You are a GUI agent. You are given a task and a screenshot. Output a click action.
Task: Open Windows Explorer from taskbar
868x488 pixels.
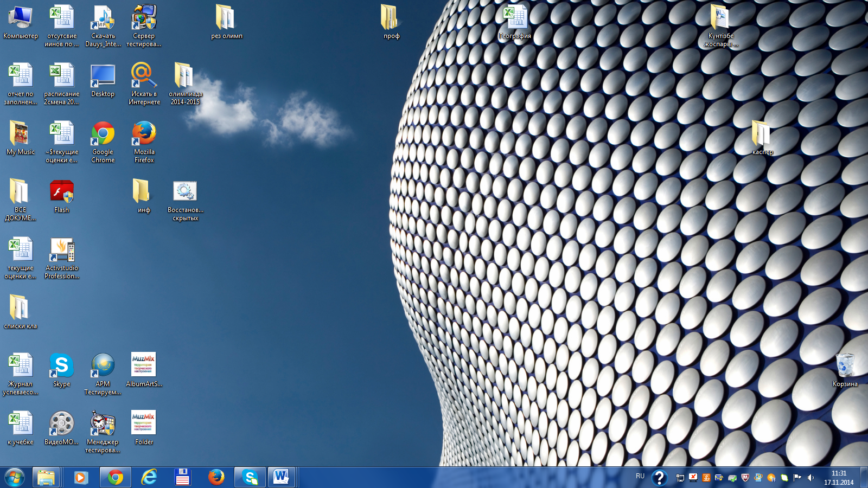click(x=46, y=478)
